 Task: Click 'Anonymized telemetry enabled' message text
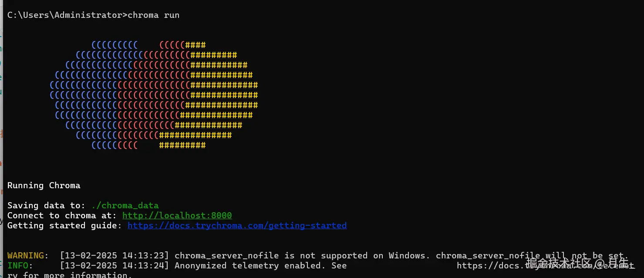[248, 265]
